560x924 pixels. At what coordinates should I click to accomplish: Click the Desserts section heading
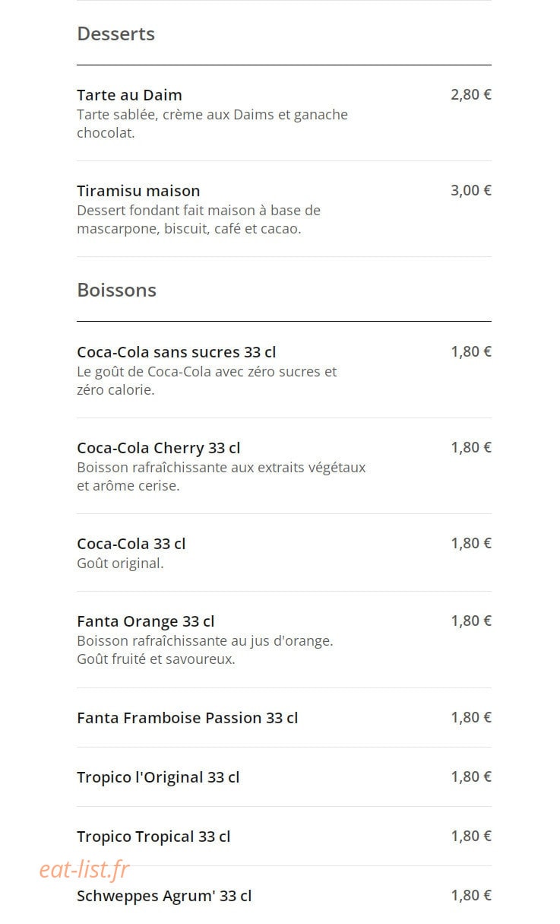(115, 33)
